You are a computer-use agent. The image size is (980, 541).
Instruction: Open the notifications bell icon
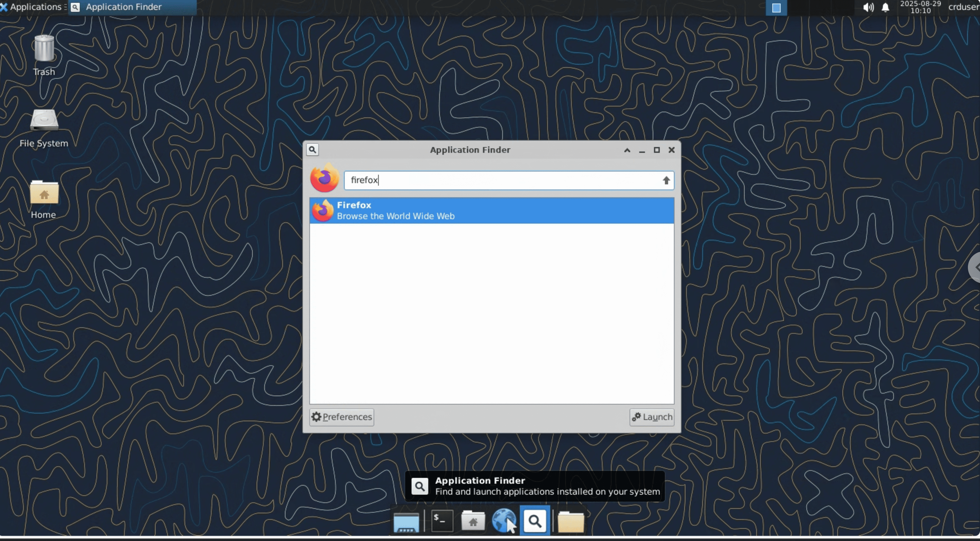coord(885,8)
